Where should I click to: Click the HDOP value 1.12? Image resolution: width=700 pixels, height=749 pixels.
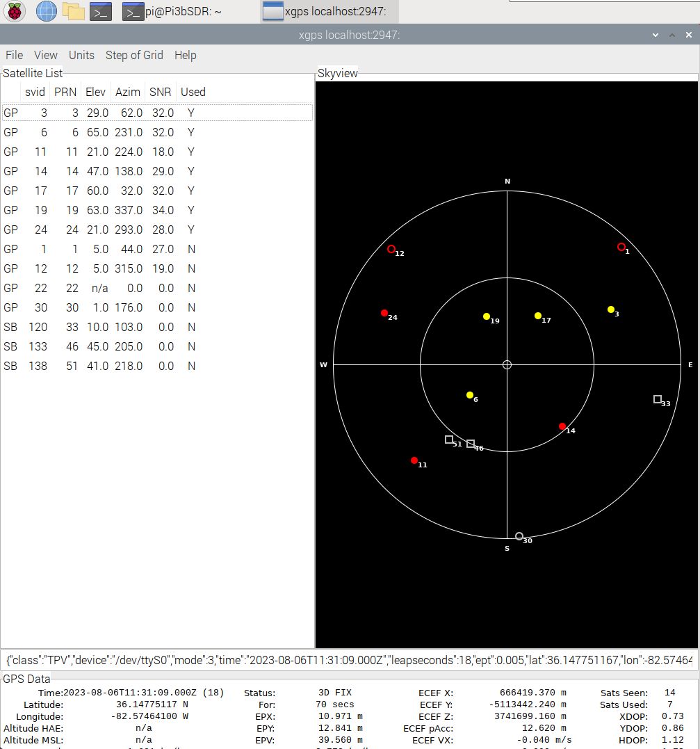pos(672,741)
